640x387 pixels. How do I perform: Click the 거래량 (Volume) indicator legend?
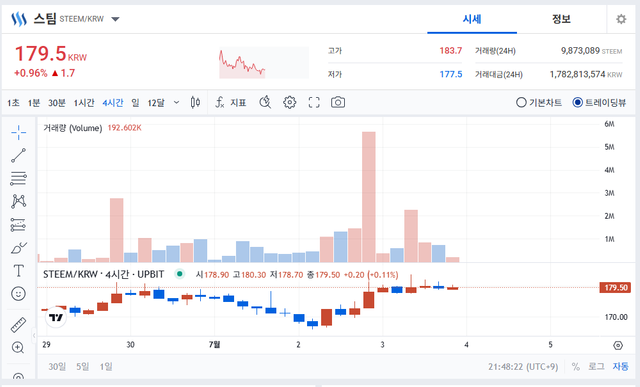coord(73,128)
